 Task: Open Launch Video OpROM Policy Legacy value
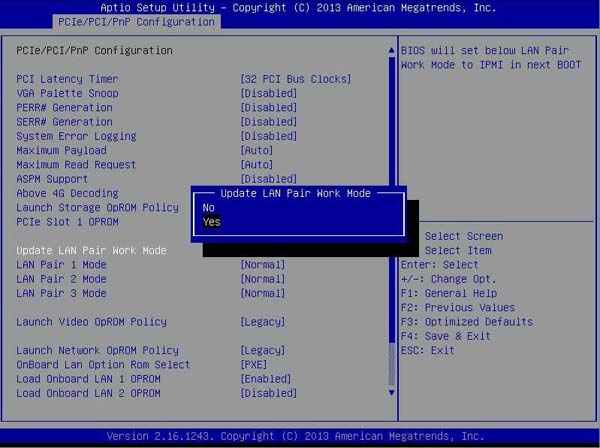pyautogui.click(x=262, y=322)
